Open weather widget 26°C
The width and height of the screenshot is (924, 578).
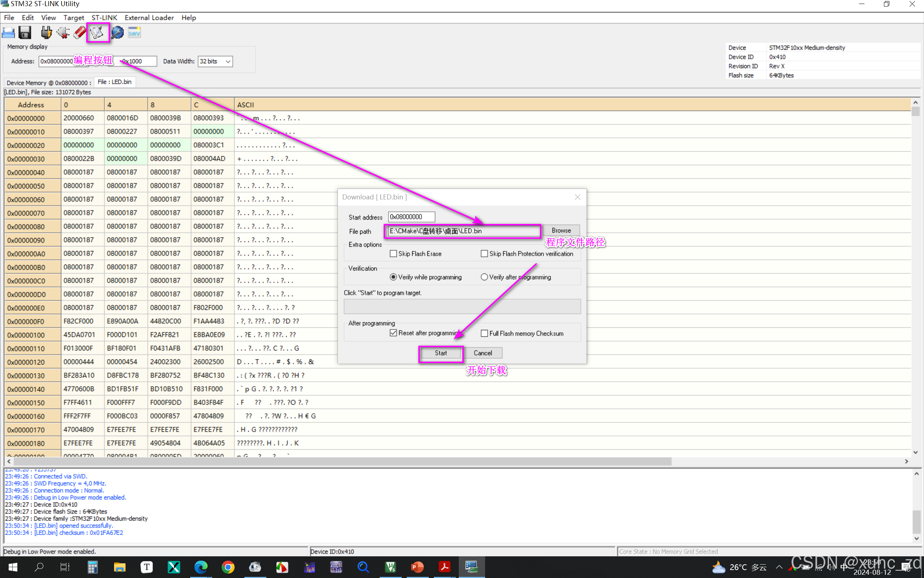coord(739,567)
